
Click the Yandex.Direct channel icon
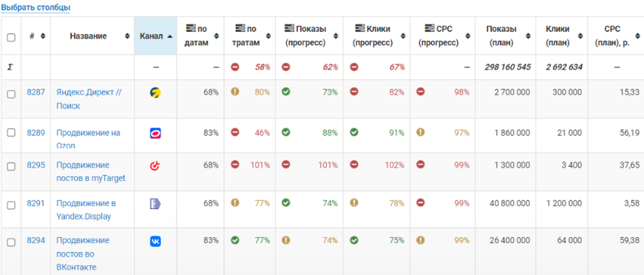[155, 92]
